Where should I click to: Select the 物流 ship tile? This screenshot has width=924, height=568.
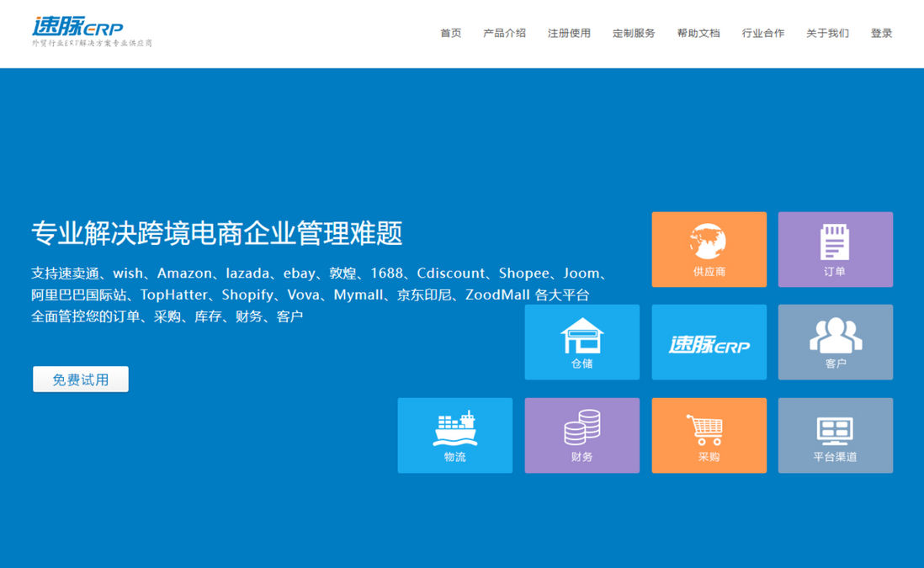pos(455,435)
